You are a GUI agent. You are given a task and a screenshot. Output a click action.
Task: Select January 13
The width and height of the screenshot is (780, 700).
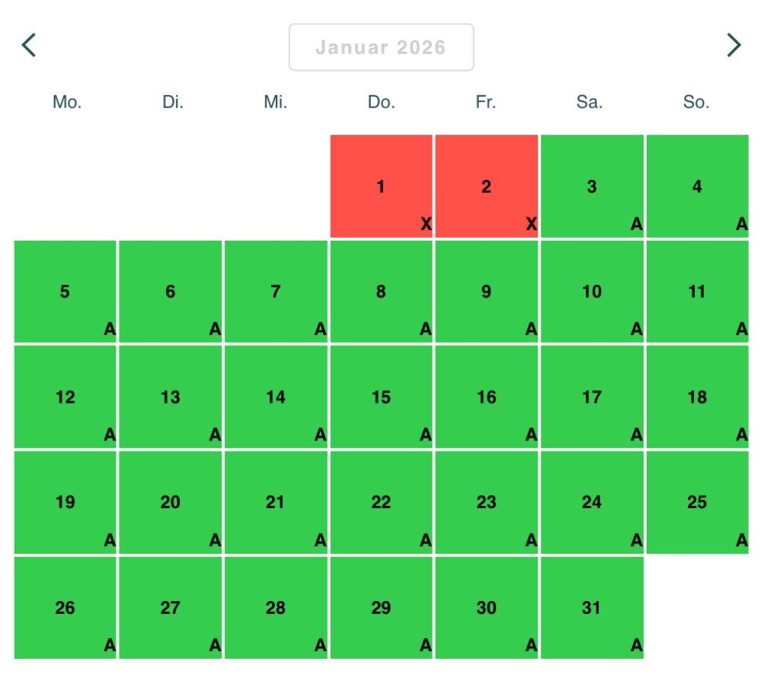[170, 397]
